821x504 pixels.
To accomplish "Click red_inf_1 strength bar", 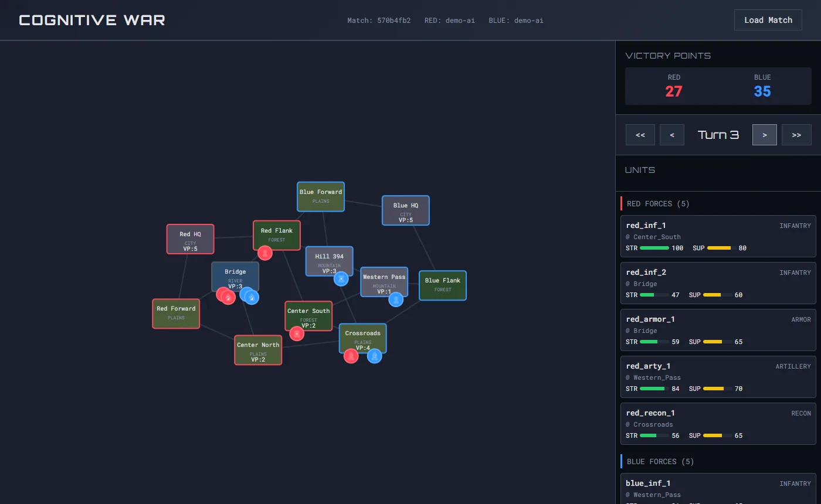I will pyautogui.click(x=654, y=248).
